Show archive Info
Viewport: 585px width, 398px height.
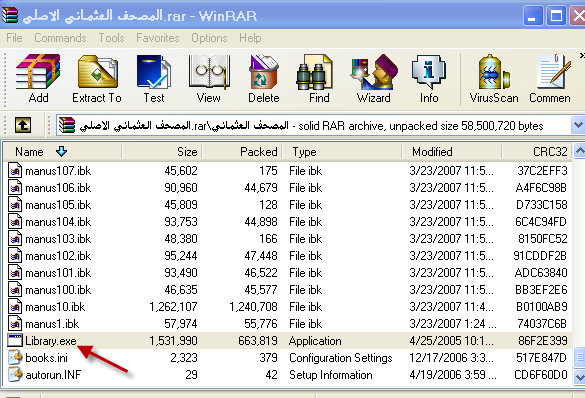tap(429, 78)
